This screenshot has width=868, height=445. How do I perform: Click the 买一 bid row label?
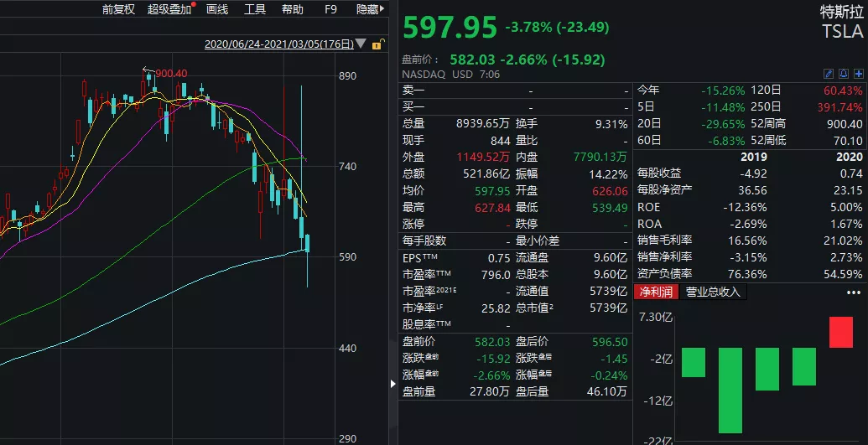413,106
